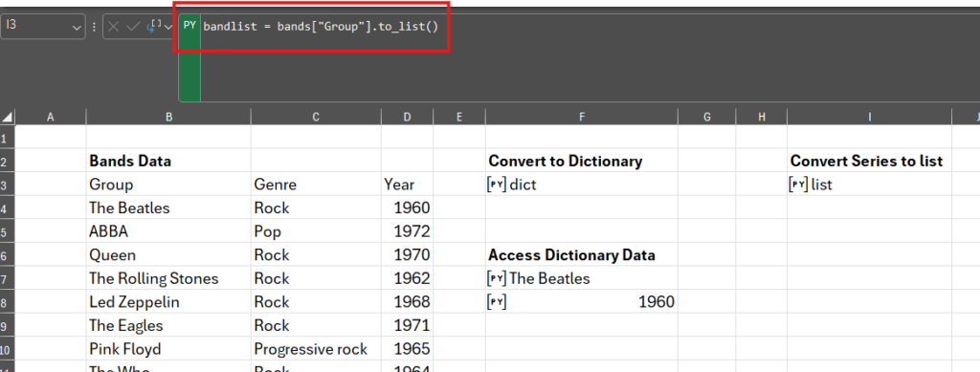The width and height of the screenshot is (980, 372).
Task: Click the PY icon beside The Beatles in column F
Action: click(x=497, y=278)
